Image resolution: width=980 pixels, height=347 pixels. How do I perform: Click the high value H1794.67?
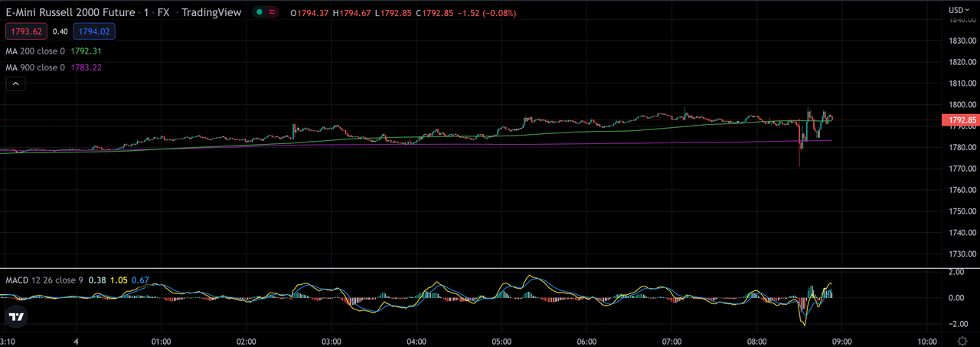[351, 13]
